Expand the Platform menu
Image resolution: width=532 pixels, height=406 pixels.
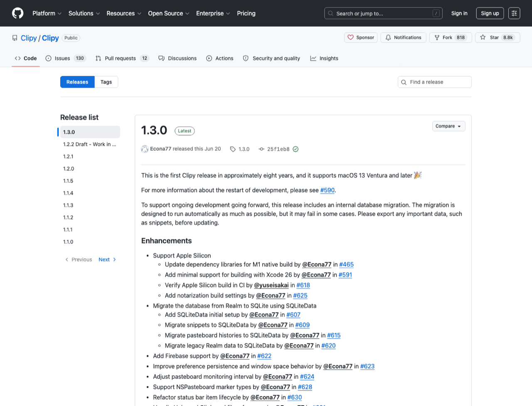[x=47, y=13]
